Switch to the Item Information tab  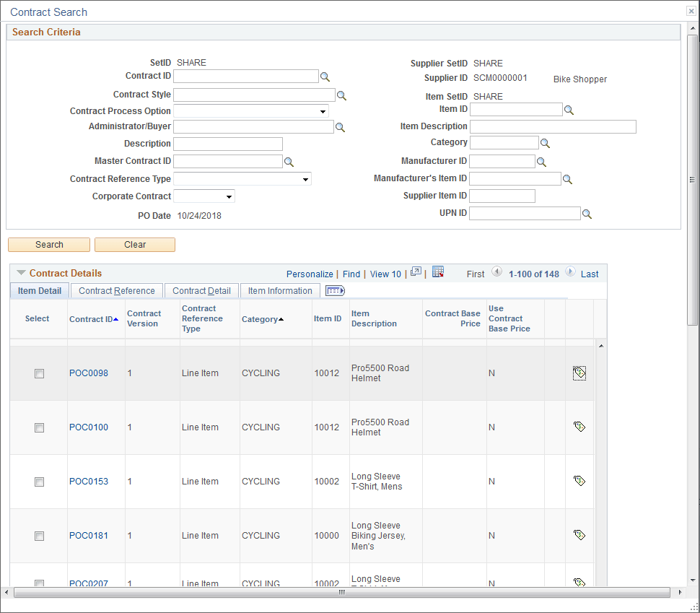click(x=280, y=290)
